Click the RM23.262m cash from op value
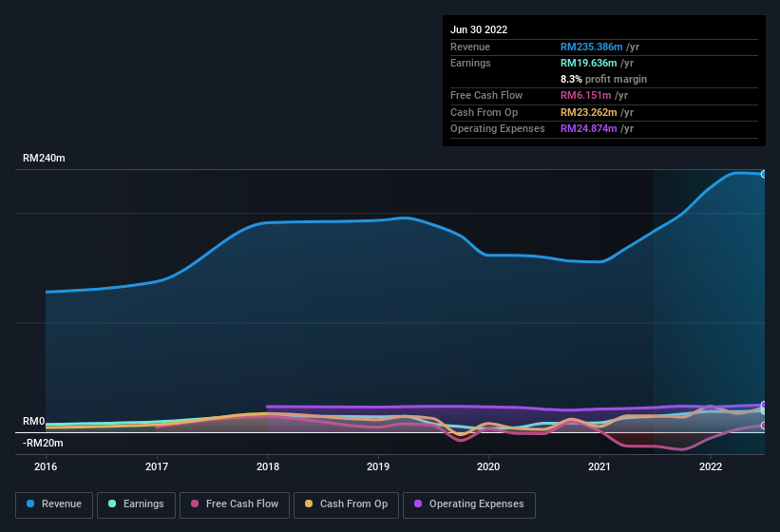The image size is (780, 532). tap(590, 112)
